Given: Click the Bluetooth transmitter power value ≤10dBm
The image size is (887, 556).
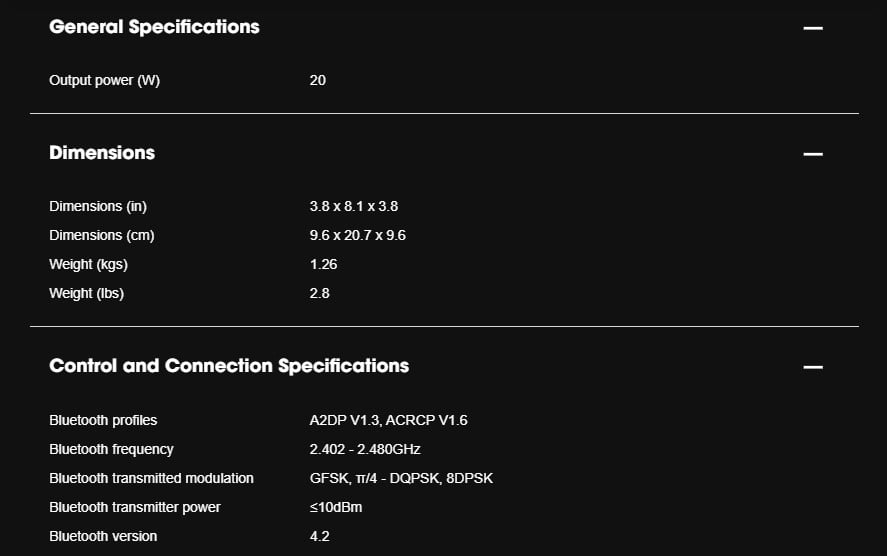Looking at the screenshot, I should pos(335,507).
